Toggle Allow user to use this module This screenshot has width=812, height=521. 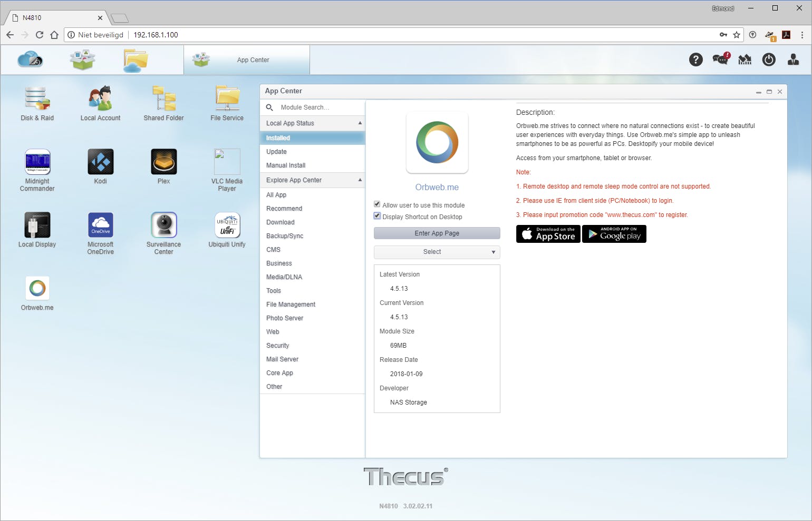(377, 204)
